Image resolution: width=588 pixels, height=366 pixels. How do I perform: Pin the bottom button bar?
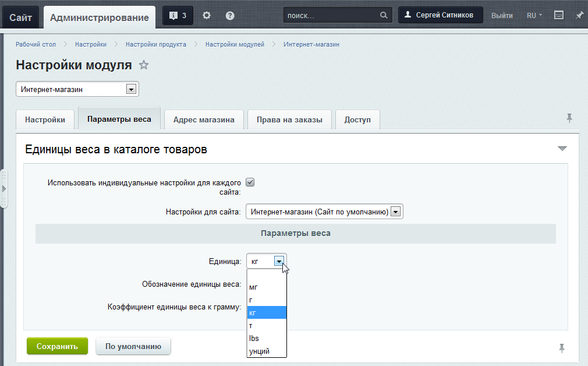point(562,348)
